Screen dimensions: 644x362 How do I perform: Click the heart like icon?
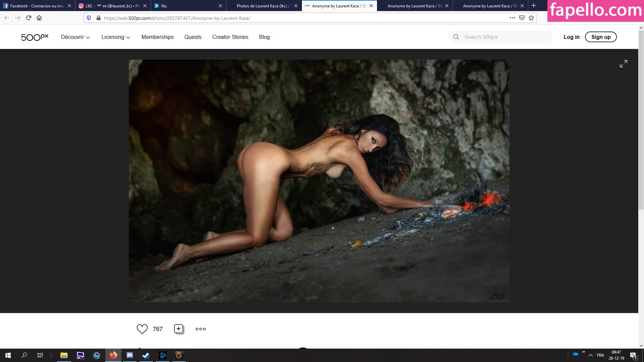pyautogui.click(x=142, y=329)
